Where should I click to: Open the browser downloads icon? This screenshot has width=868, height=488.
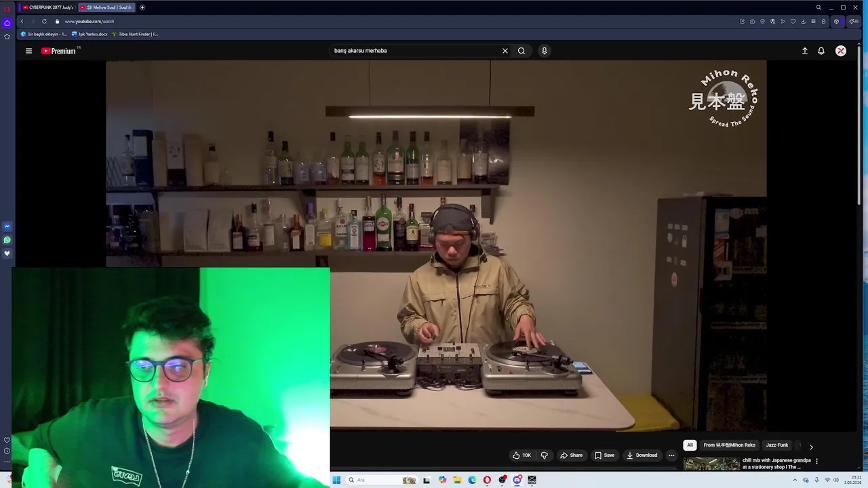coord(803,21)
